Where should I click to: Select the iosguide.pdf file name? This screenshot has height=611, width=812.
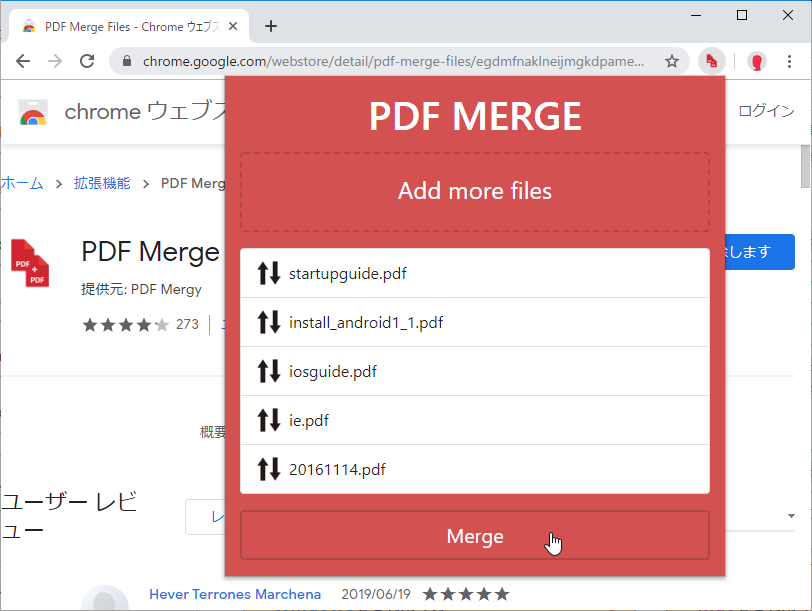[333, 372]
